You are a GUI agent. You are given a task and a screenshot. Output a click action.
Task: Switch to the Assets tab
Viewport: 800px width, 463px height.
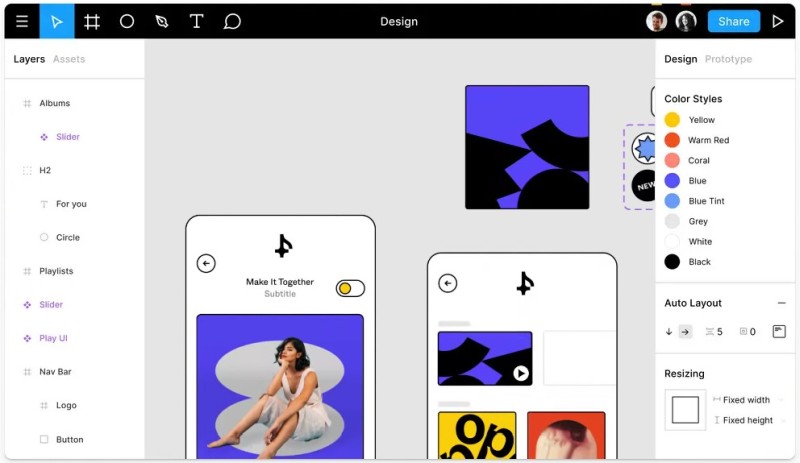click(x=69, y=59)
